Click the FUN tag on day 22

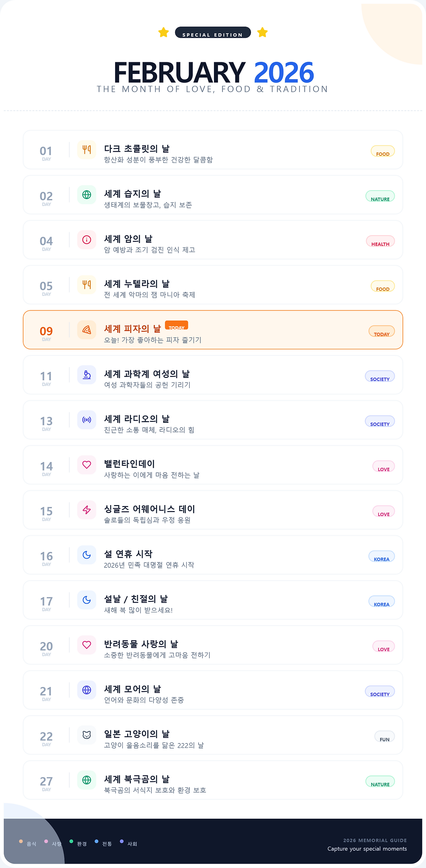tap(384, 736)
